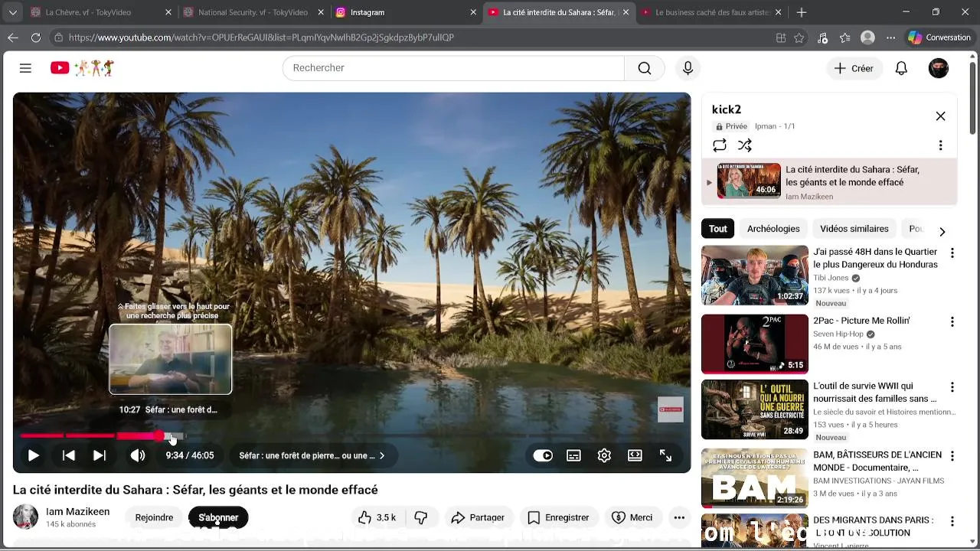Open the browser profile icon
The width and height of the screenshot is (980, 551).
pos(867,37)
